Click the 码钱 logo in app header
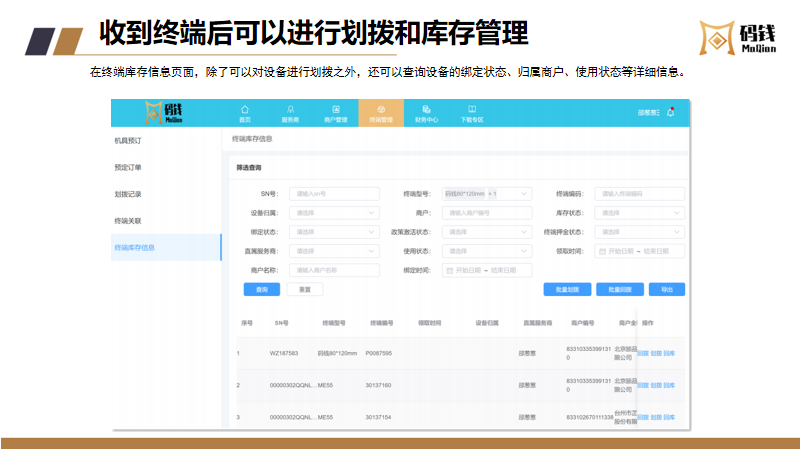This screenshot has width=800, height=450. pyautogui.click(x=170, y=112)
